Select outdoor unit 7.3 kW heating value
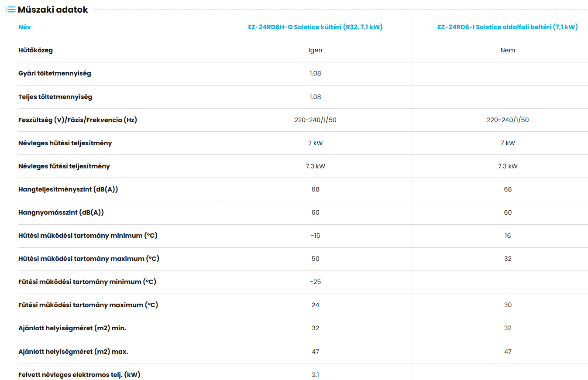The image size is (588, 380). point(315,166)
